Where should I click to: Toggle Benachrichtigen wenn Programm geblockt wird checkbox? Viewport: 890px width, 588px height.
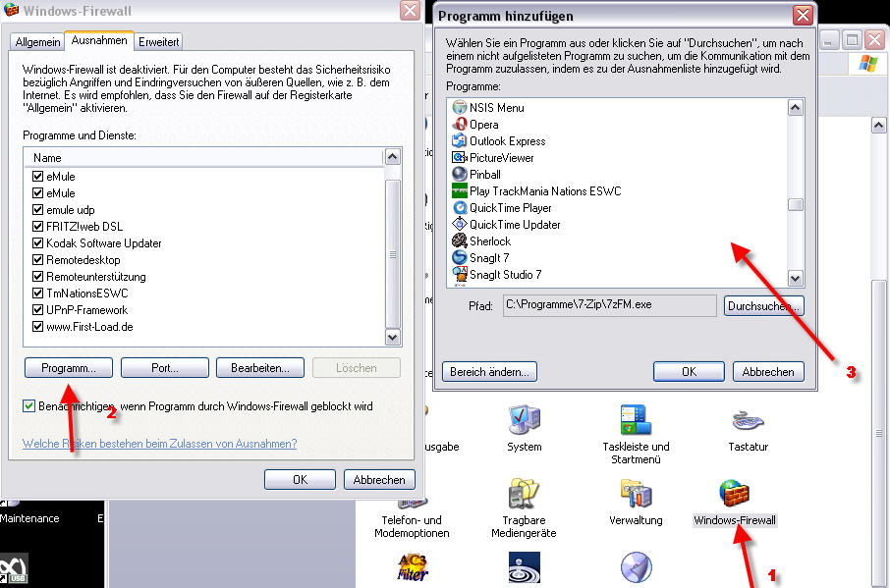[x=28, y=406]
